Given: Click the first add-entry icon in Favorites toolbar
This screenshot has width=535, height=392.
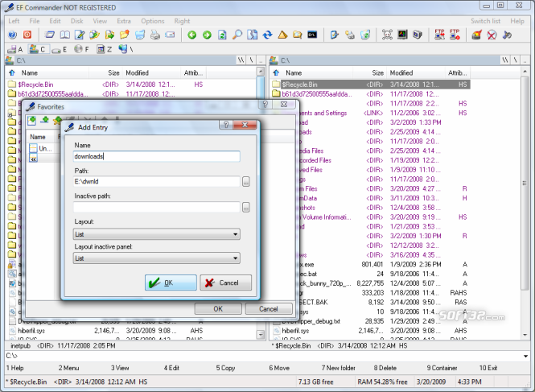Looking at the screenshot, I should click(32, 120).
